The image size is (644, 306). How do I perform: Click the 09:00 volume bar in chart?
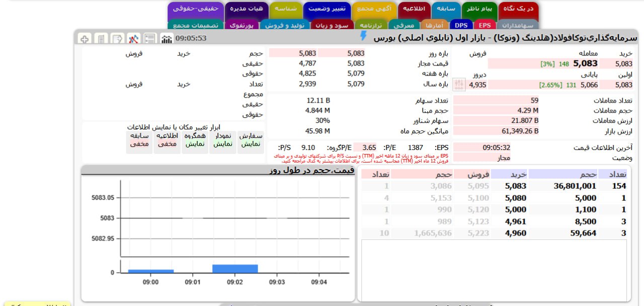point(151,271)
